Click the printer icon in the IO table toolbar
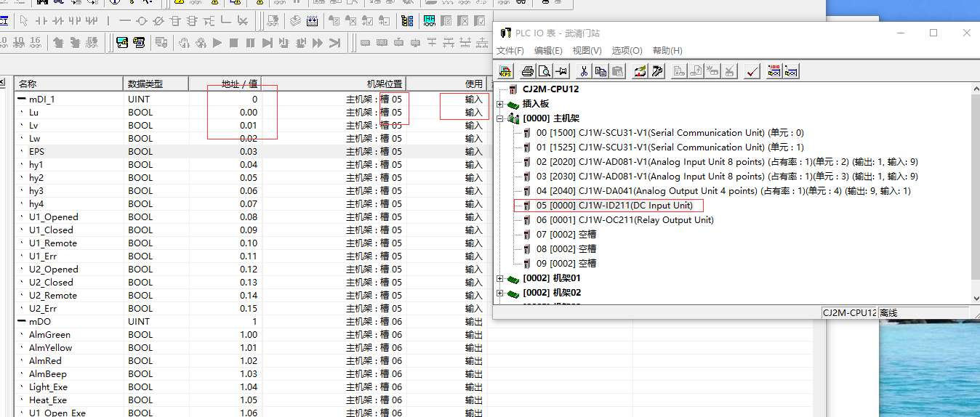The image size is (980, 417). [x=528, y=70]
